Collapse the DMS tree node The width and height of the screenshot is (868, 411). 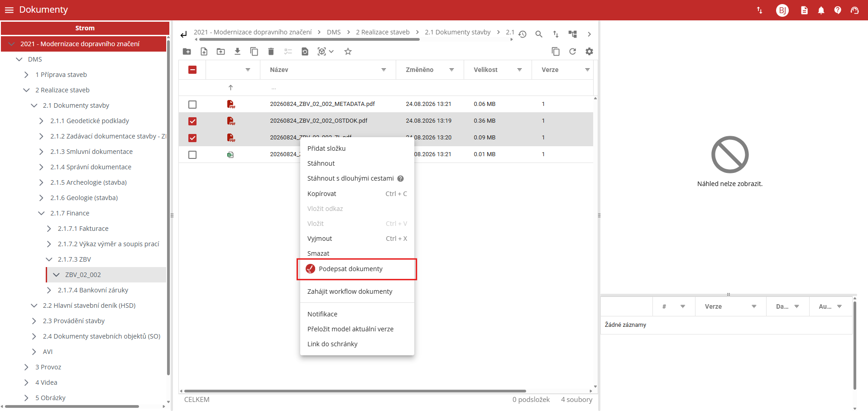[19, 59]
